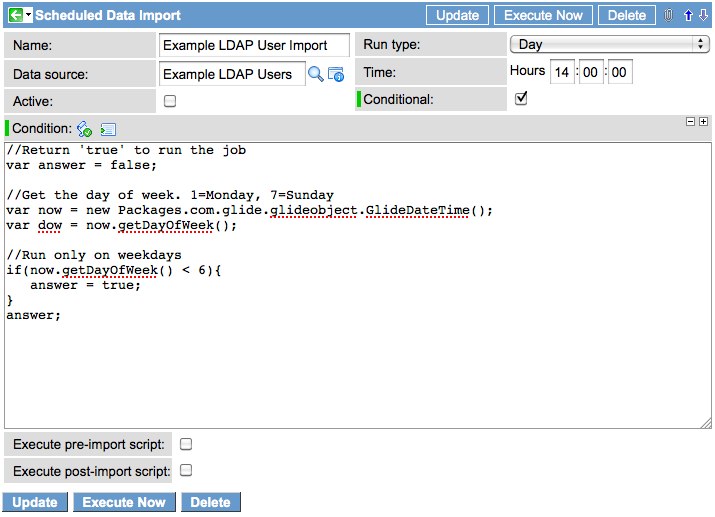Click the green back arrow icon
This screenshot has width=715, height=517.
(x=15, y=15)
